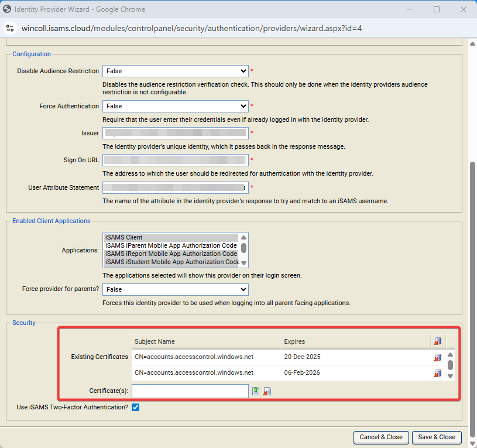
Task: Select iSAMS Client in applications list
Action: click(171, 237)
